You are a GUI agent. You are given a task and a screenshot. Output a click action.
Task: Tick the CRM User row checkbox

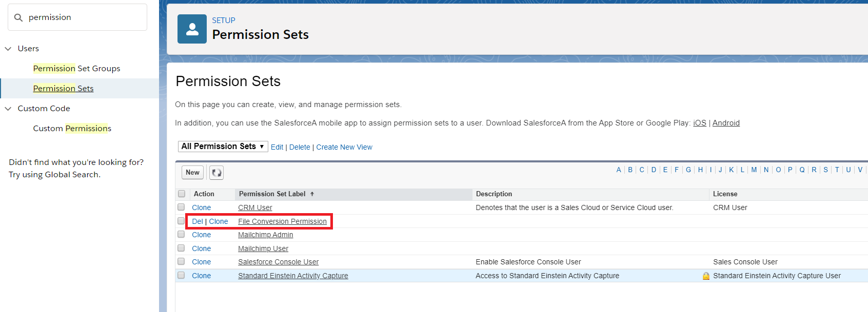click(181, 207)
